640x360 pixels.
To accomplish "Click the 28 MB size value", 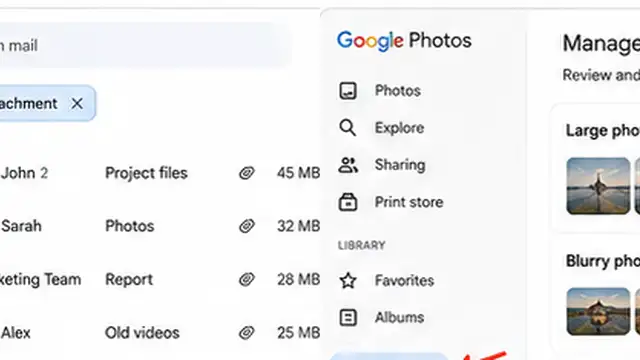I will coord(298,280).
